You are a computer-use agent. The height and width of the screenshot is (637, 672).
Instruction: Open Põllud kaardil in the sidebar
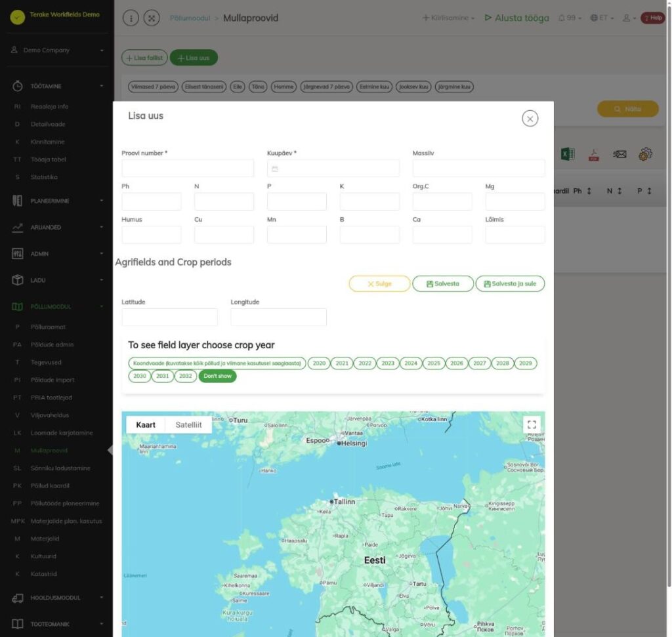(50, 485)
